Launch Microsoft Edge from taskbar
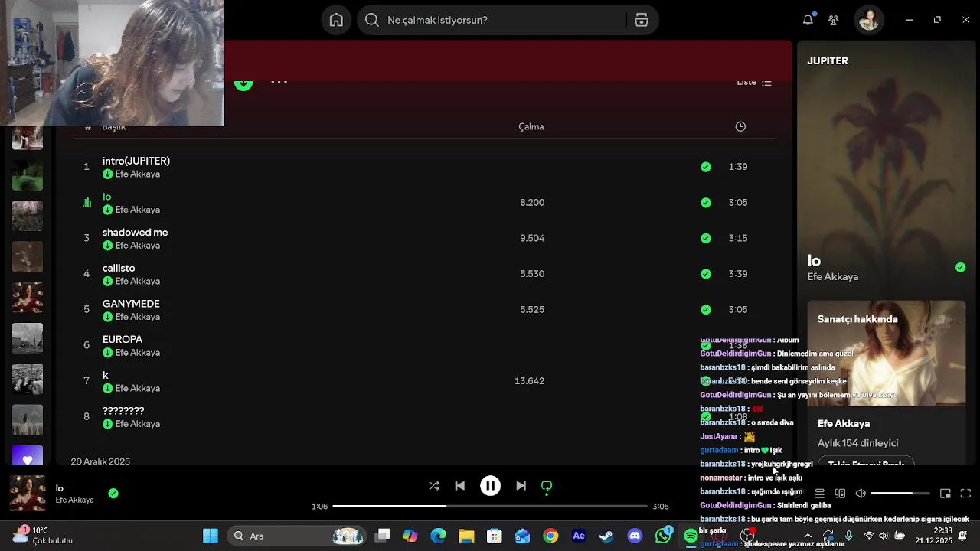Screen dimensions: 980x551 [x=438, y=536]
